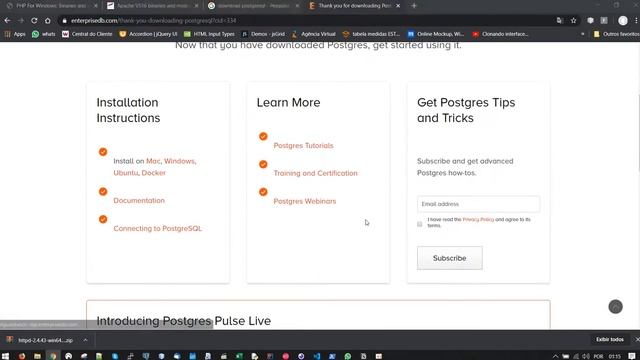Open the whats bookmark
Viewport: 640px width, 360px height.
pyautogui.click(x=44, y=34)
